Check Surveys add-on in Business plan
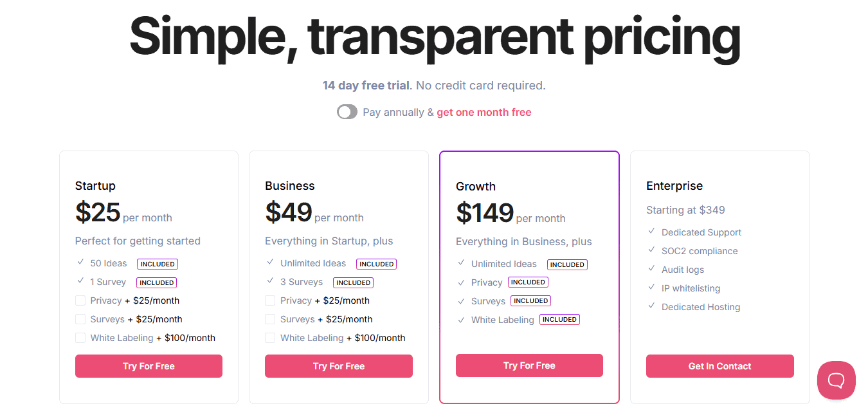868x406 pixels. coord(270,319)
